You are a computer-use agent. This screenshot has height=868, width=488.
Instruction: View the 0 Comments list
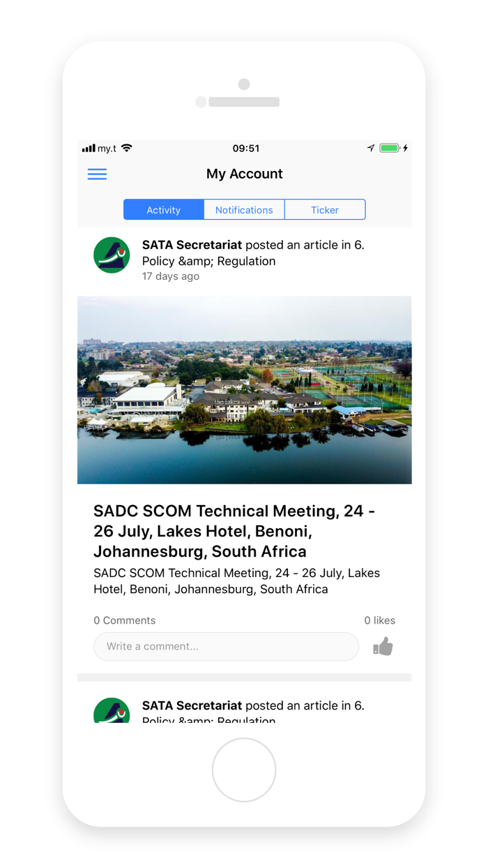pos(125,620)
